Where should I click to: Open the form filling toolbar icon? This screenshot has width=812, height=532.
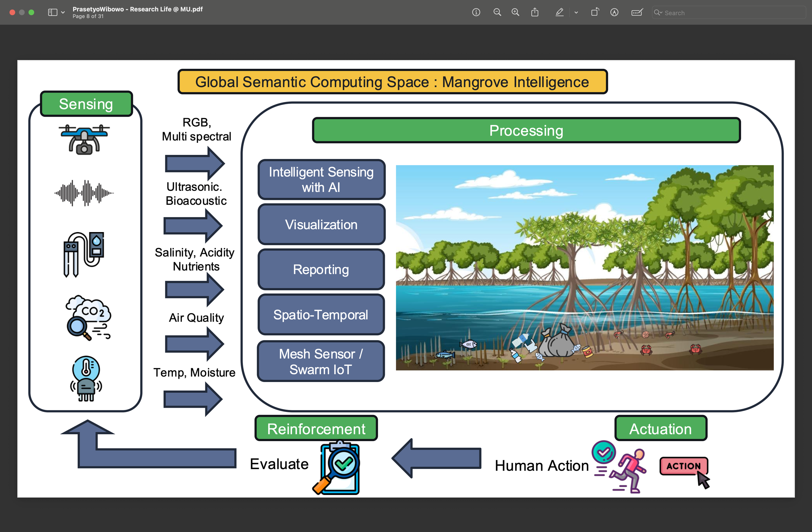click(637, 13)
